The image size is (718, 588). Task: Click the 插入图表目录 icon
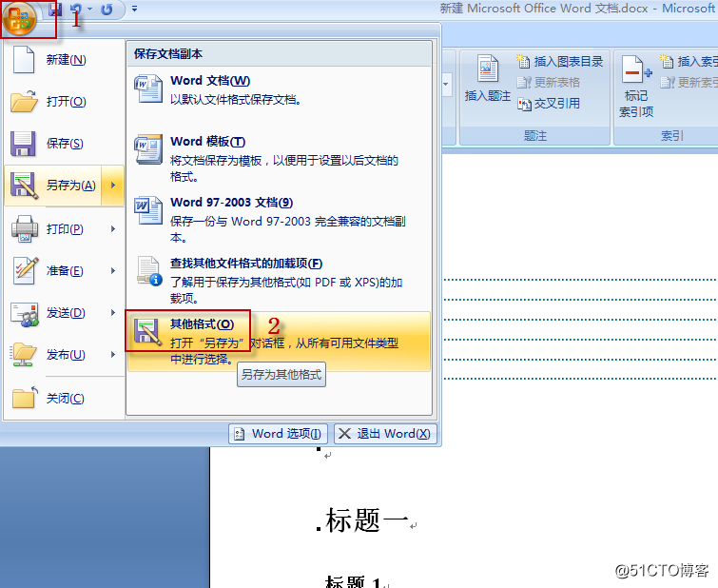click(x=523, y=61)
